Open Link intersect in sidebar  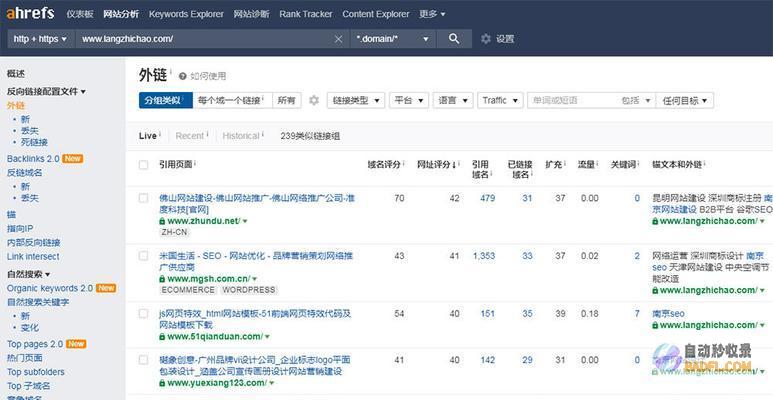[x=33, y=256]
